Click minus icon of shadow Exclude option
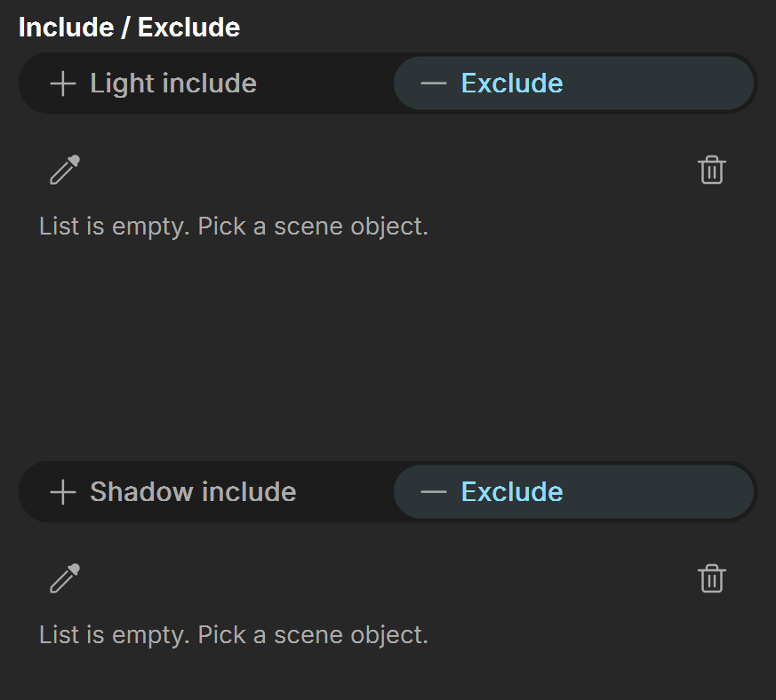The height and width of the screenshot is (700, 776). click(434, 492)
